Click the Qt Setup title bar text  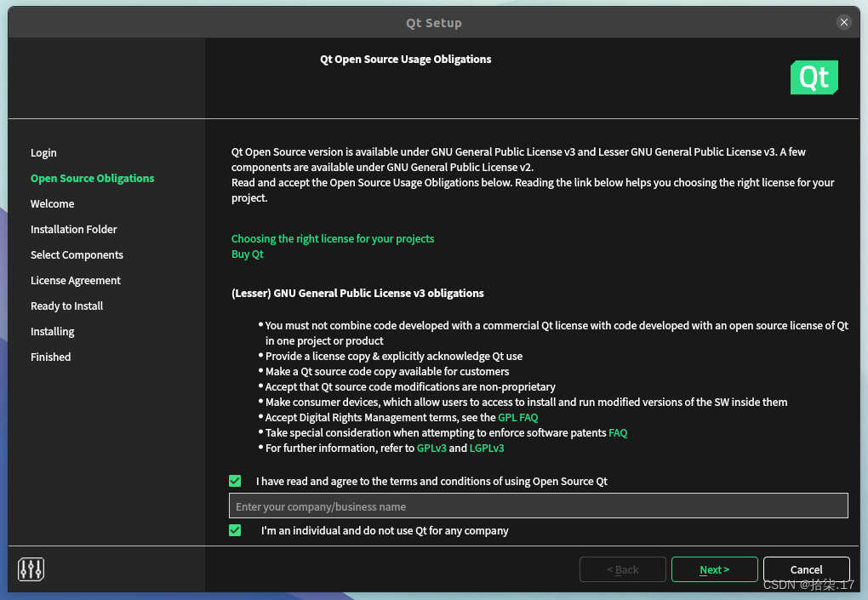tap(433, 23)
